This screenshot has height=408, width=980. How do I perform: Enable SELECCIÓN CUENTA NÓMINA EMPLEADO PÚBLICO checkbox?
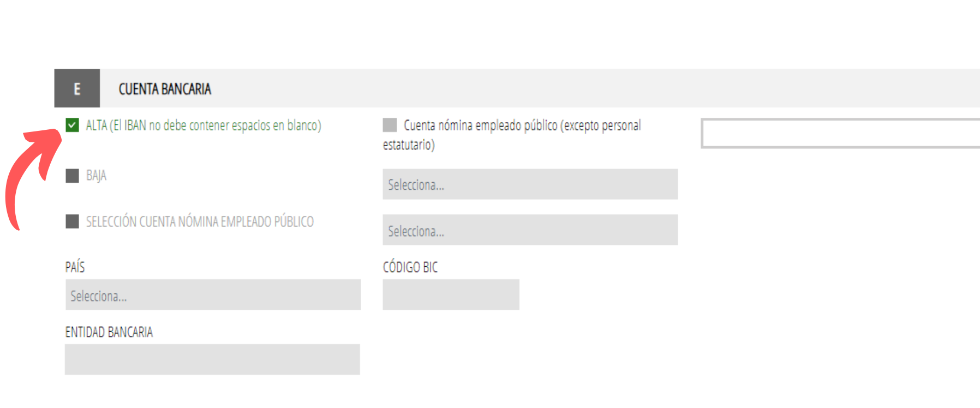tap(72, 221)
